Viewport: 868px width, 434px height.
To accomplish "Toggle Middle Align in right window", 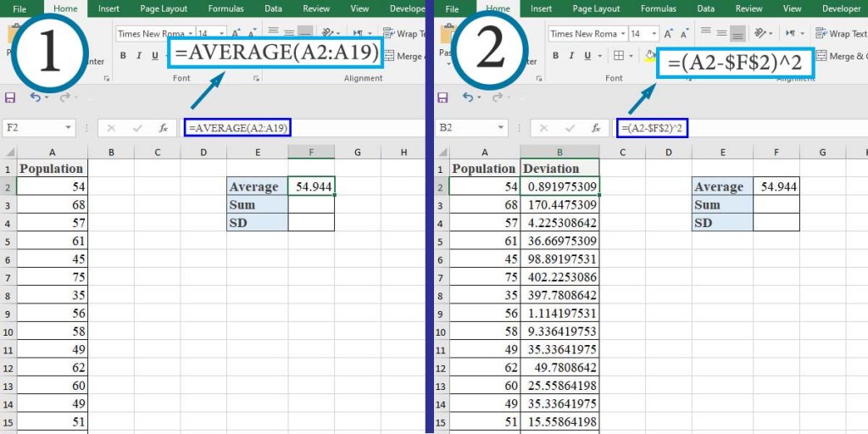I will pos(721,33).
